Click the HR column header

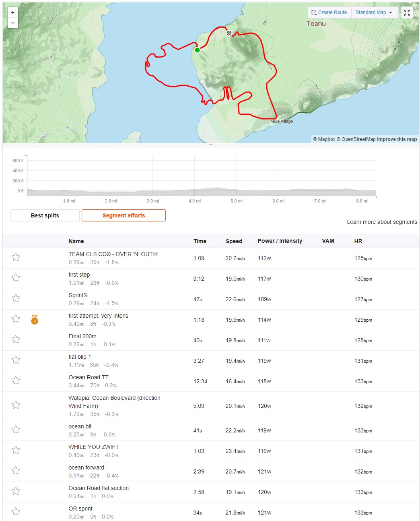pos(358,241)
